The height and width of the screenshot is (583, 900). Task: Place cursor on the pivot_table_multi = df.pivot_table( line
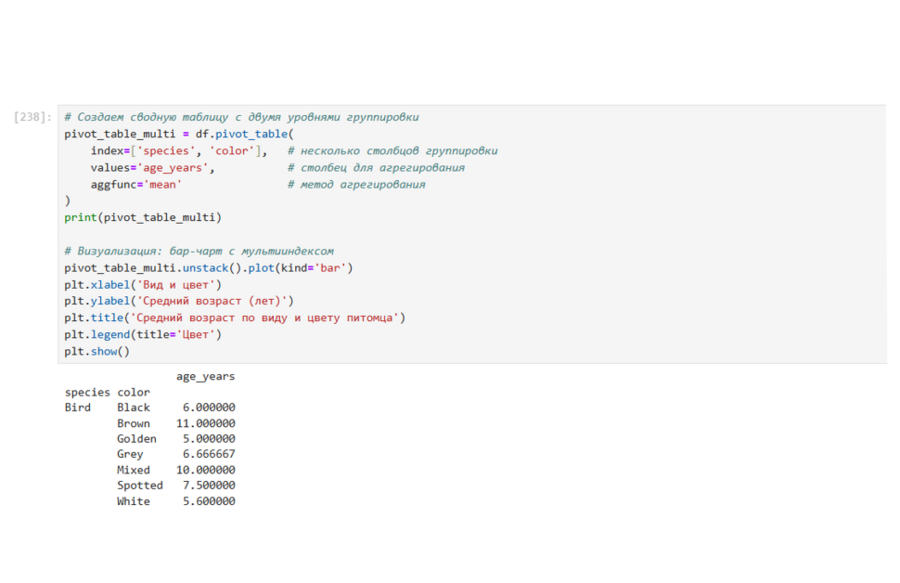click(x=180, y=134)
